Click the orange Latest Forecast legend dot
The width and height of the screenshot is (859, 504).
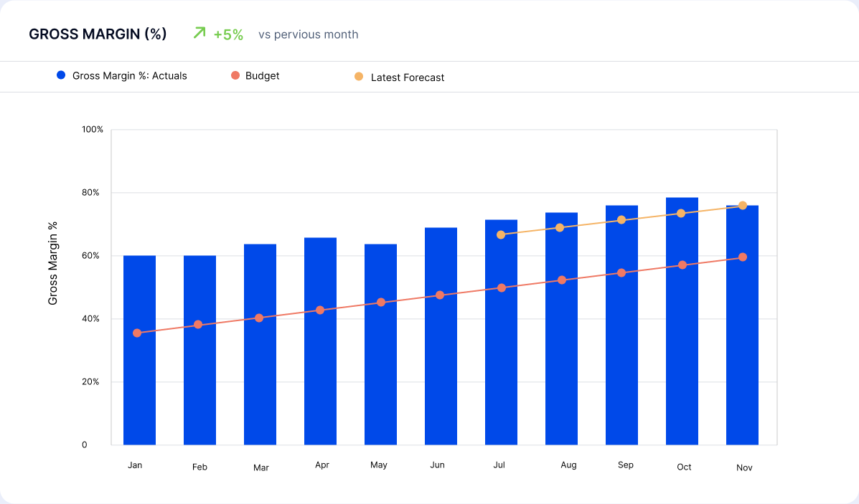pos(359,75)
